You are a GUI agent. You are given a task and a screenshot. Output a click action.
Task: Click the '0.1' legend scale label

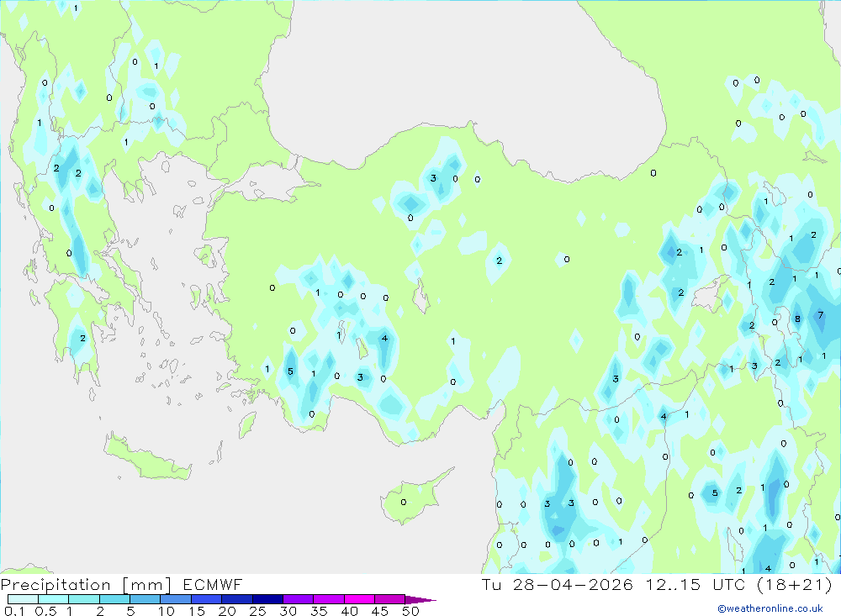(14, 611)
